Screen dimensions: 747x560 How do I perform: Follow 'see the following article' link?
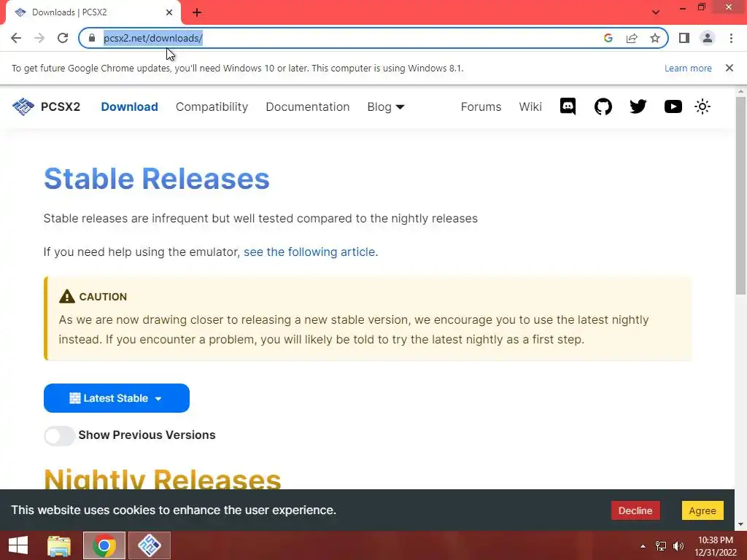coord(311,252)
